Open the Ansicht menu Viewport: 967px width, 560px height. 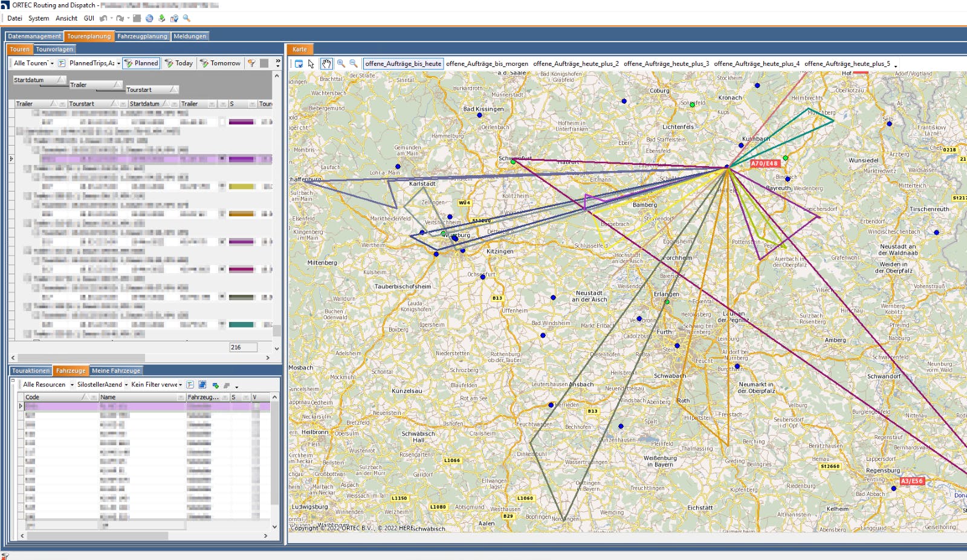66,18
